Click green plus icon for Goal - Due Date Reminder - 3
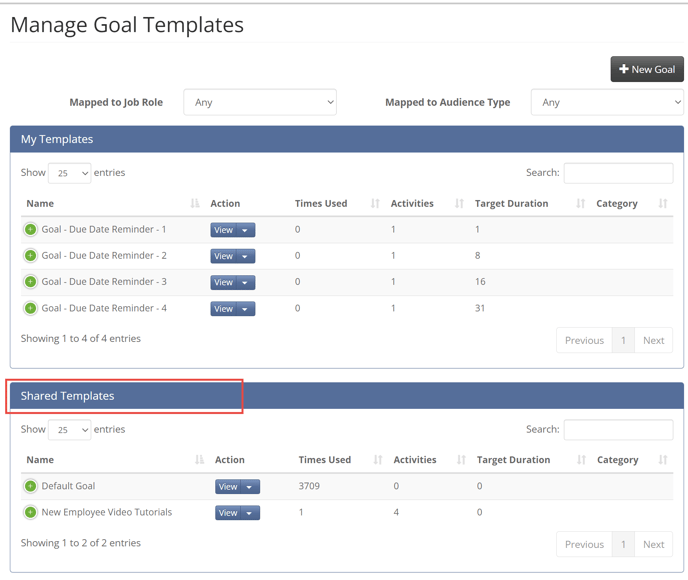The height and width of the screenshot is (580, 688). pos(30,282)
